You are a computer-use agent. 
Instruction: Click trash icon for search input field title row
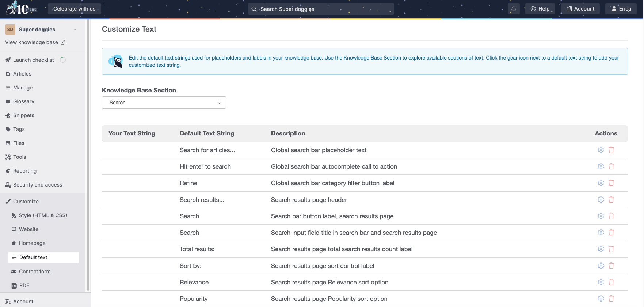tap(611, 233)
